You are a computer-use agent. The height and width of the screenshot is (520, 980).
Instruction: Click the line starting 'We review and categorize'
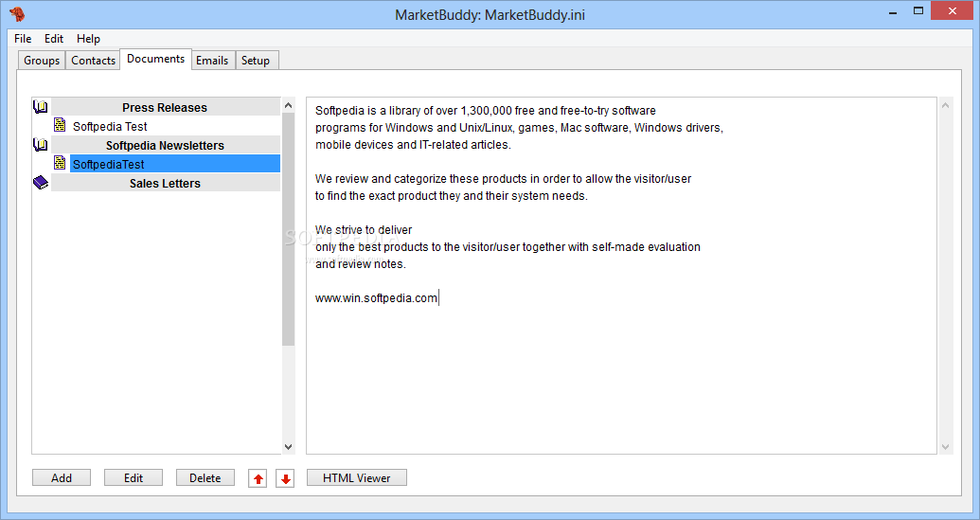pos(503,179)
